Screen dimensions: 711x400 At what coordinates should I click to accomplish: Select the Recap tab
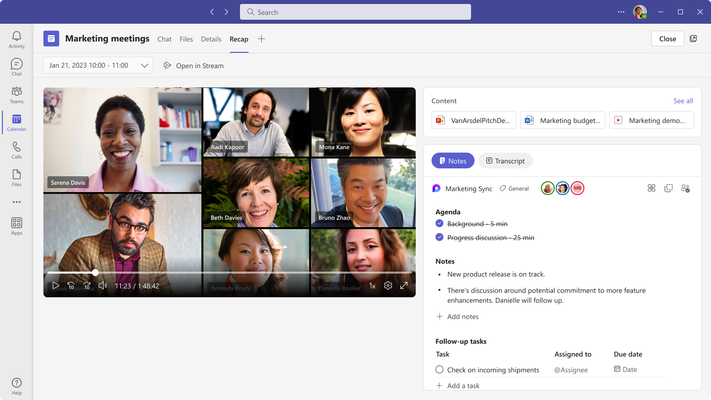click(x=239, y=39)
